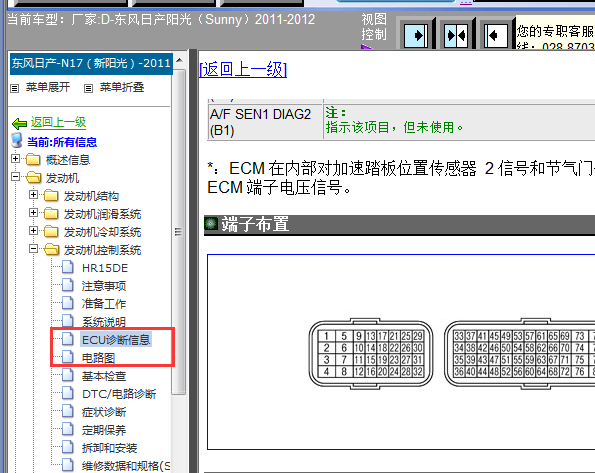Expand the 发动机冷却系统 tree node
595x473 pixels.
[33, 231]
